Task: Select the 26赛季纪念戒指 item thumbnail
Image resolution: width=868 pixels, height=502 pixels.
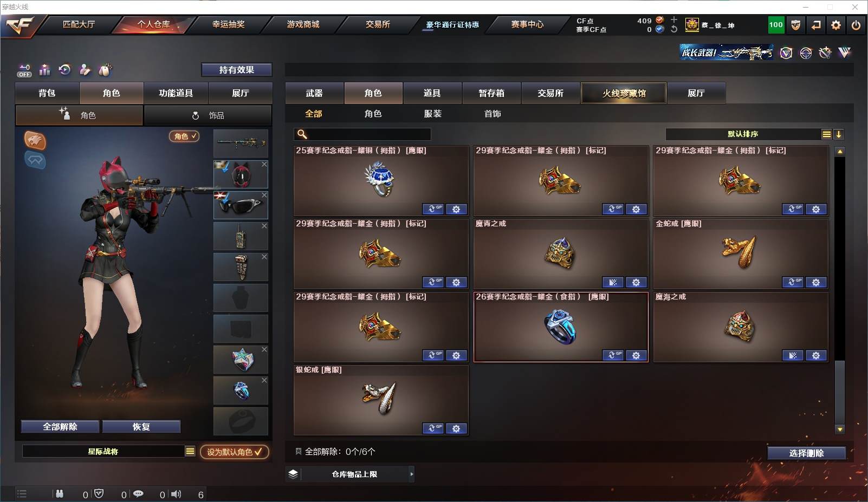Action: tap(561, 327)
